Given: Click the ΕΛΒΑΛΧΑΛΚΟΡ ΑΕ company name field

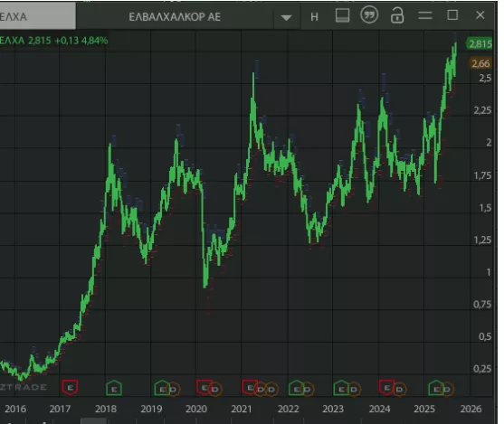Looking at the screenshot, I should (x=175, y=17).
